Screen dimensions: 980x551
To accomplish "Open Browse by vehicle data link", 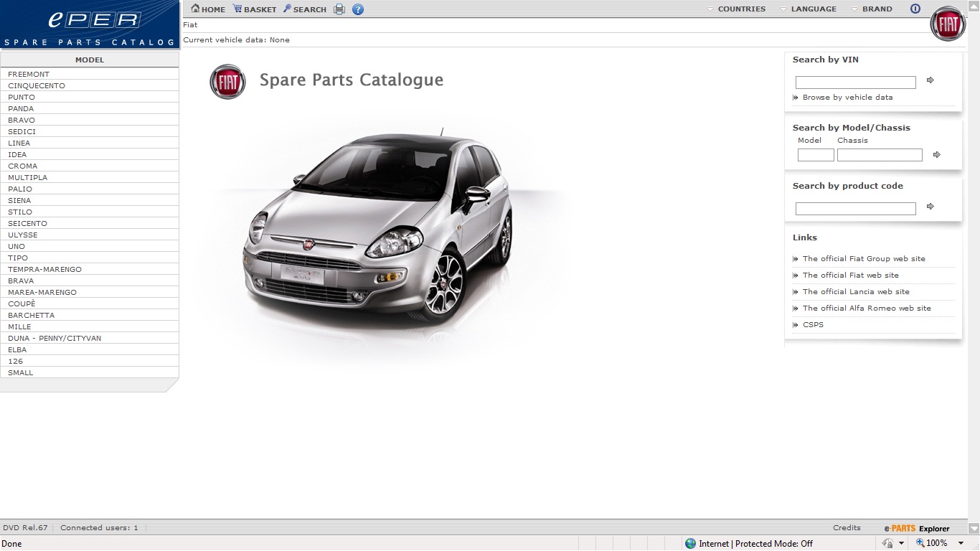I will (x=847, y=98).
